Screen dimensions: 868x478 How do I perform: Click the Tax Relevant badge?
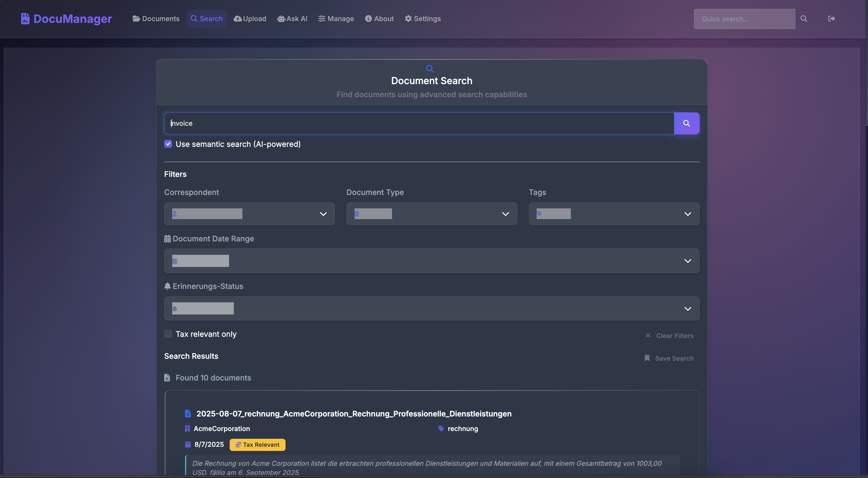click(x=257, y=445)
